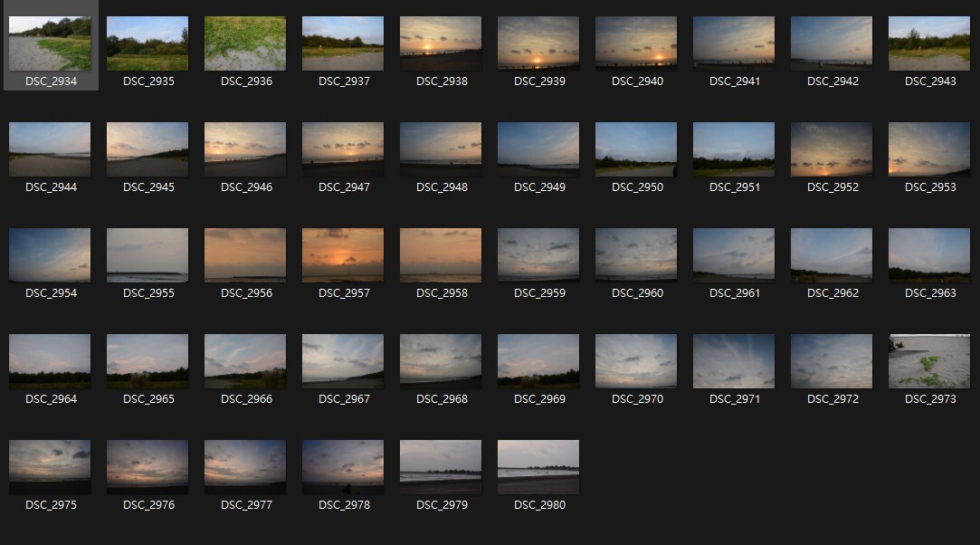This screenshot has width=980, height=545.
Task: Click the last photo DSC_2980
Action: coord(538,466)
